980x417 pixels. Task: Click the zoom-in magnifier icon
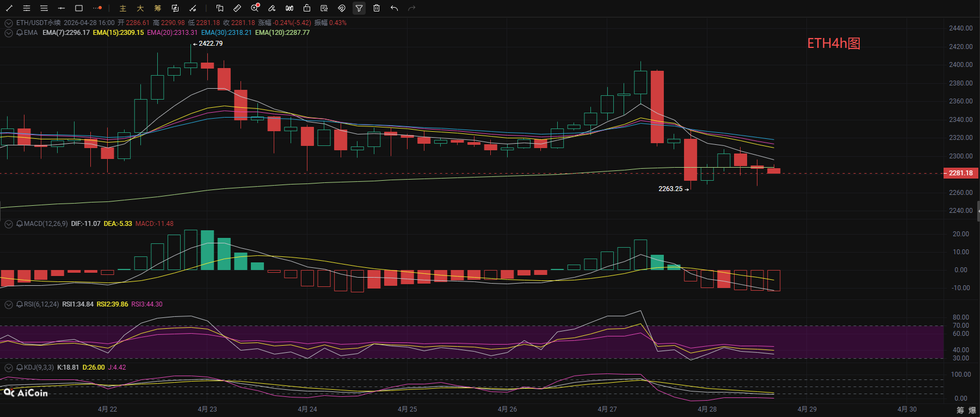pyautogui.click(x=255, y=8)
